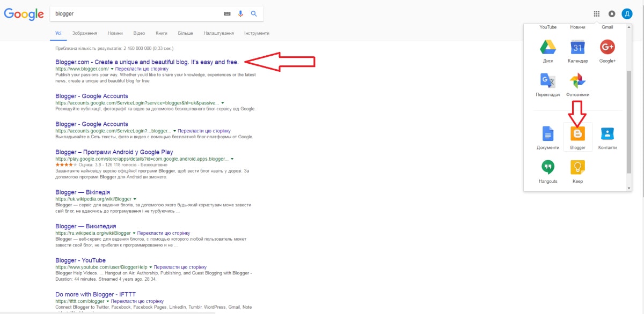
Task: Open the Google apps grid icon
Action: (x=597, y=14)
